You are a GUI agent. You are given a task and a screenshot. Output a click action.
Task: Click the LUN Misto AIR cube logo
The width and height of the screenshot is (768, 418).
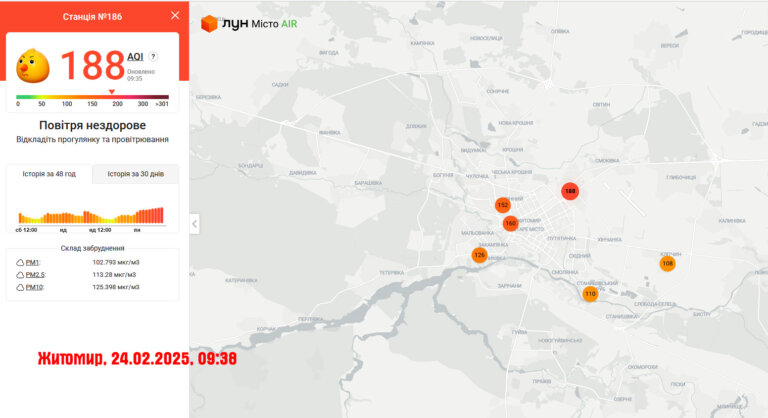pyautogui.click(x=209, y=24)
